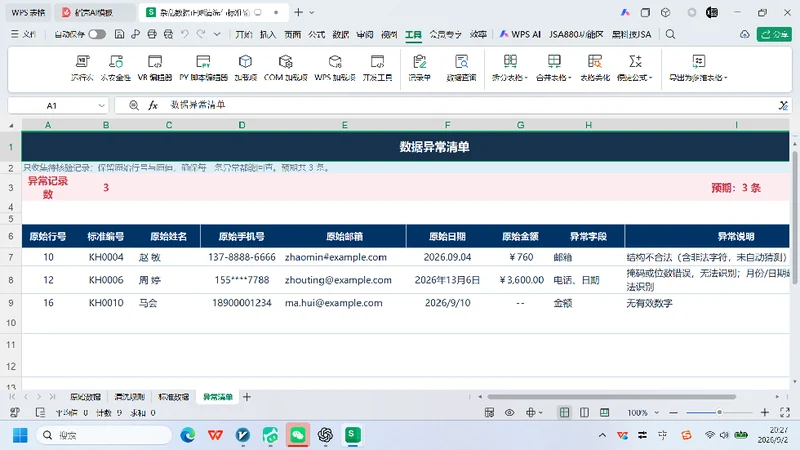800x450 pixels.
Task: Open WPS add-ins (JS) manager
Action: 335,68
